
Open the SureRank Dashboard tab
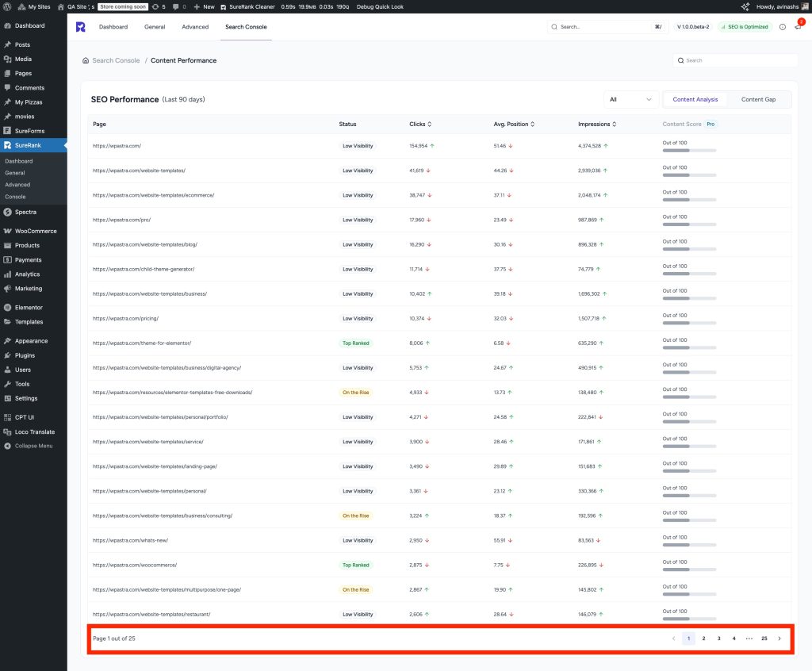113,27
